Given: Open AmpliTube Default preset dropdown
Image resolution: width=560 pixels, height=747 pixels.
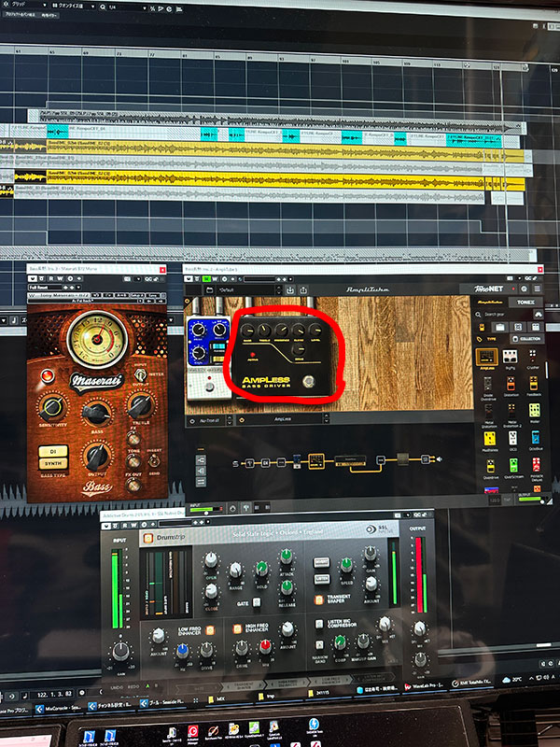Looking at the screenshot, I should [x=247, y=289].
